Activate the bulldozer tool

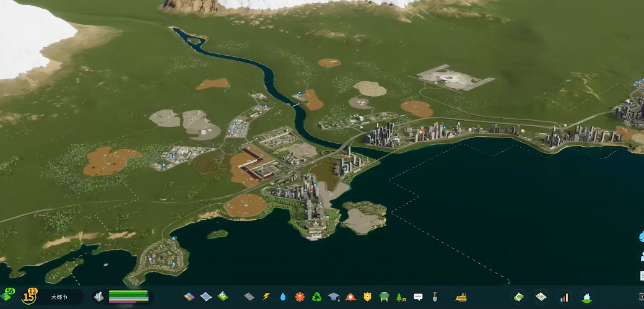tap(461, 297)
